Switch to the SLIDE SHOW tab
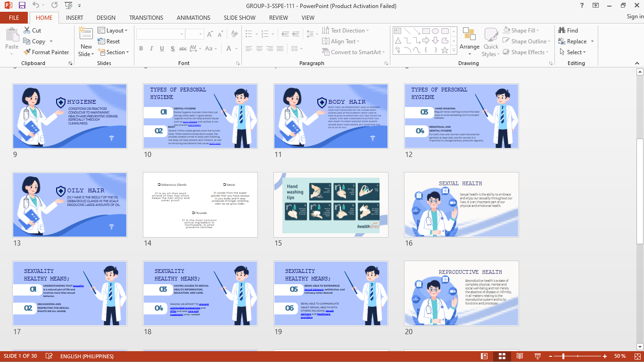The width and height of the screenshot is (644, 362). pyautogui.click(x=239, y=17)
